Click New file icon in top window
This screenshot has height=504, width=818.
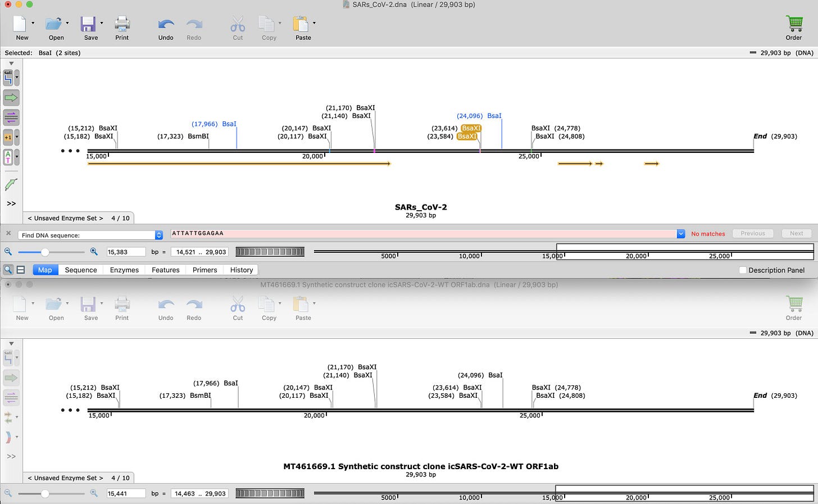pyautogui.click(x=20, y=24)
